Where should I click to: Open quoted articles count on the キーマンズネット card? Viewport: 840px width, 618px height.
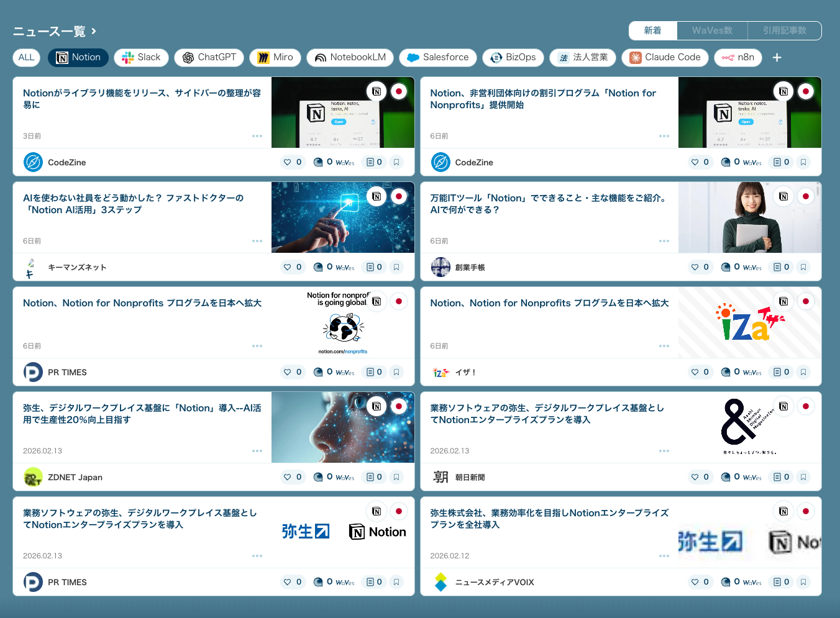(374, 267)
